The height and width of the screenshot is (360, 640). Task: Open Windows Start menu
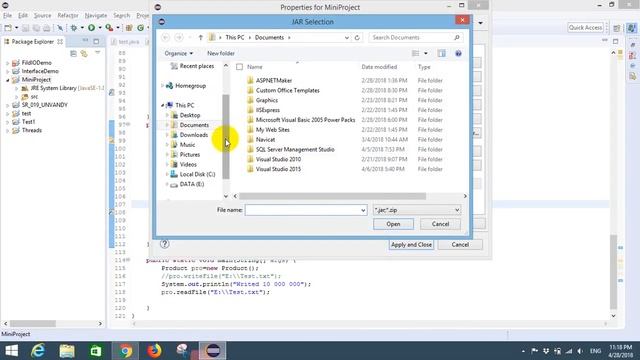point(11,351)
